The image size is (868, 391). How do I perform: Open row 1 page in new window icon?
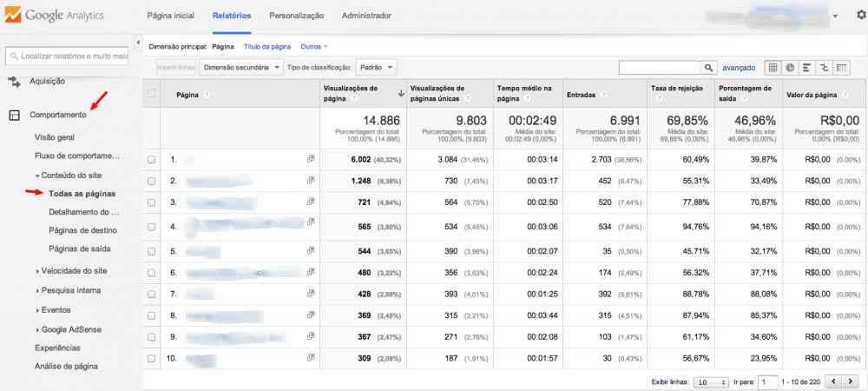coord(310,159)
